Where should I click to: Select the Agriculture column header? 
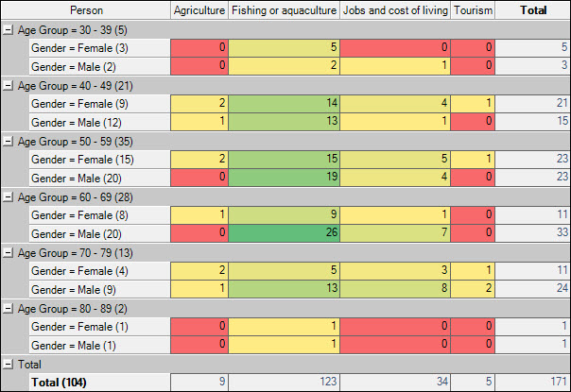pyautogui.click(x=199, y=10)
